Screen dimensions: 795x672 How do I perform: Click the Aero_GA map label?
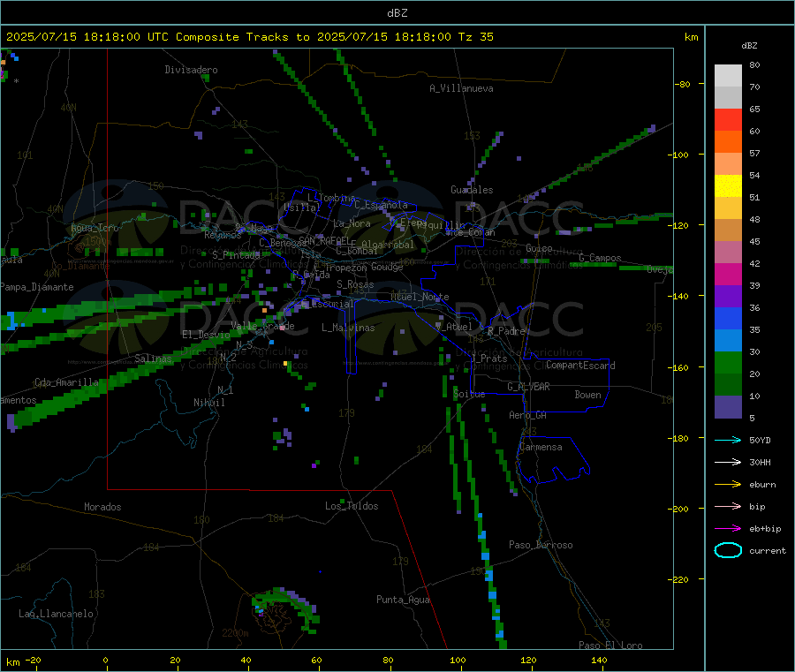click(528, 415)
